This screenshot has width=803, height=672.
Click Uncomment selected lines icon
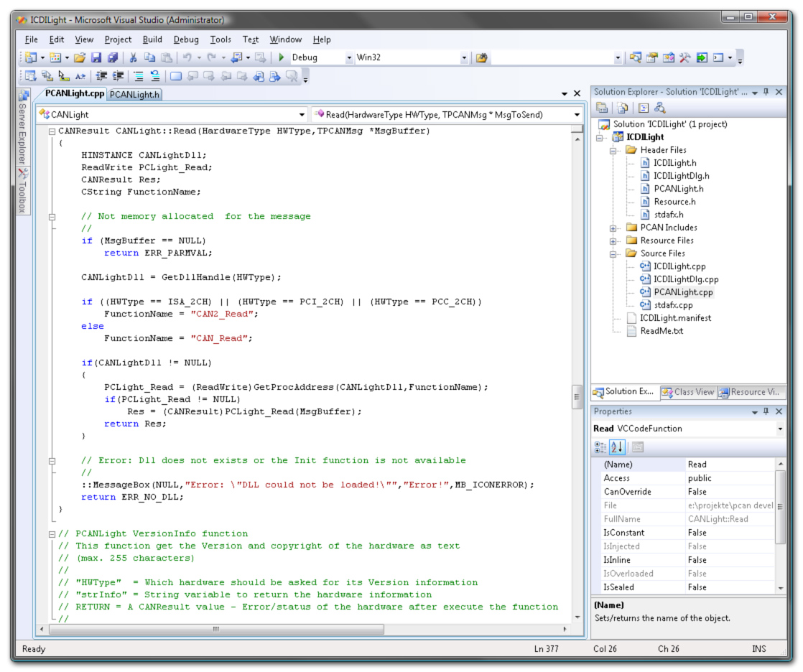154,76
